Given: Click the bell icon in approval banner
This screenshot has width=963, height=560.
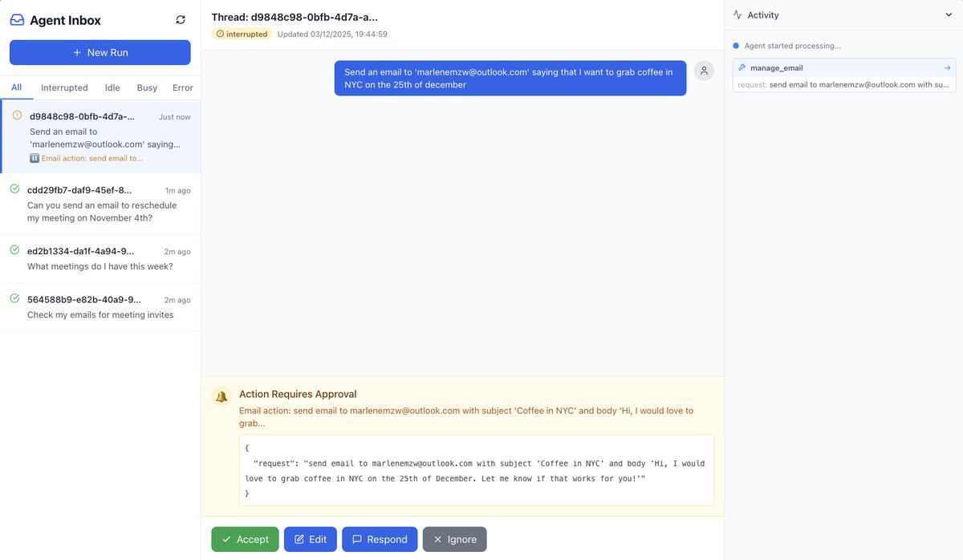Looking at the screenshot, I should click(x=221, y=396).
